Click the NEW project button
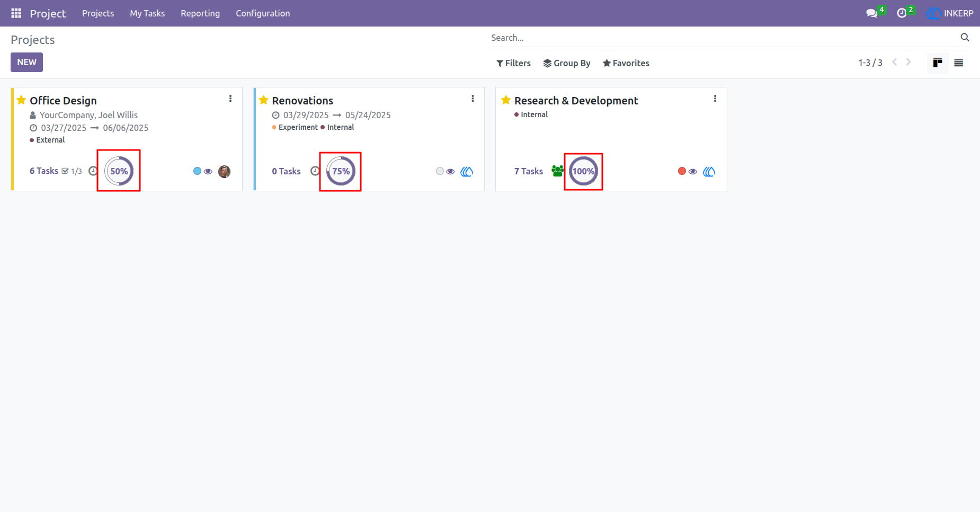Image resolution: width=980 pixels, height=512 pixels. pos(26,62)
